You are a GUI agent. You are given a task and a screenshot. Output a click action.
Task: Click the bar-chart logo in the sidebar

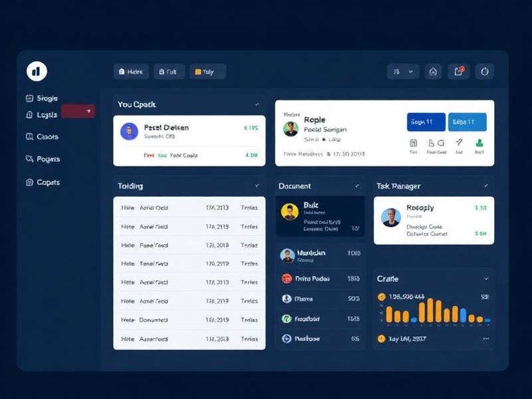point(37,71)
